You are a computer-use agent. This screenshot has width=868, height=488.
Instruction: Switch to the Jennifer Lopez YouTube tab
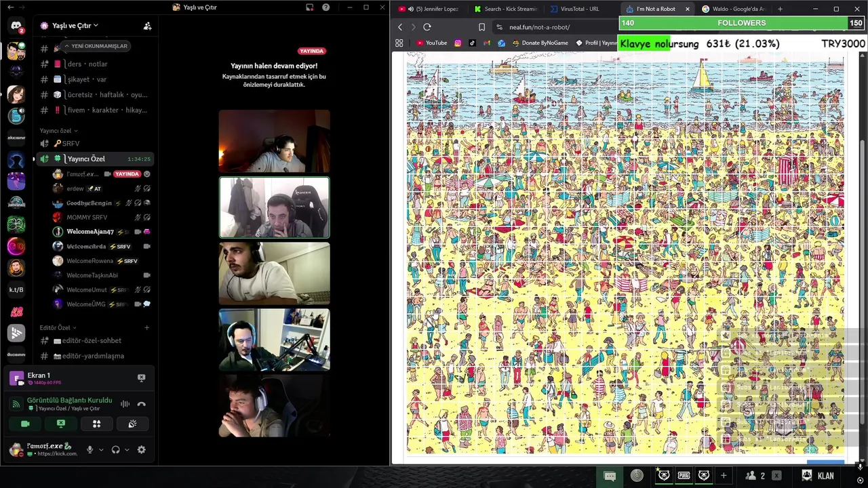click(432, 9)
